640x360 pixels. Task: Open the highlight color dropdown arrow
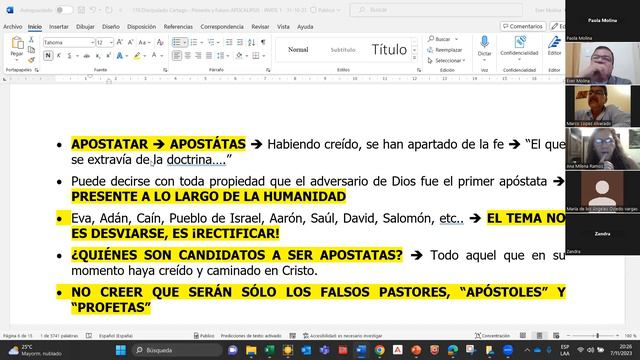(x=144, y=56)
